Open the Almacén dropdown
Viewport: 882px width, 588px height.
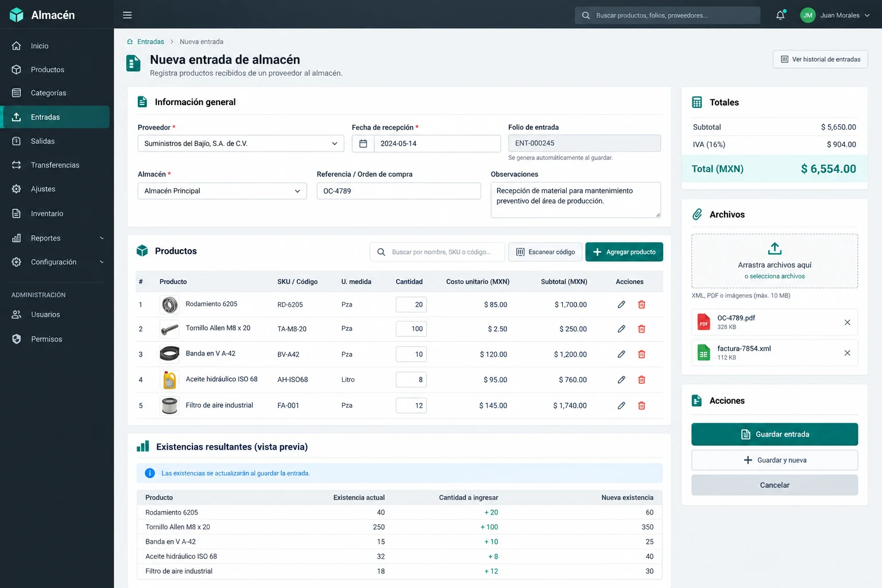tap(222, 191)
